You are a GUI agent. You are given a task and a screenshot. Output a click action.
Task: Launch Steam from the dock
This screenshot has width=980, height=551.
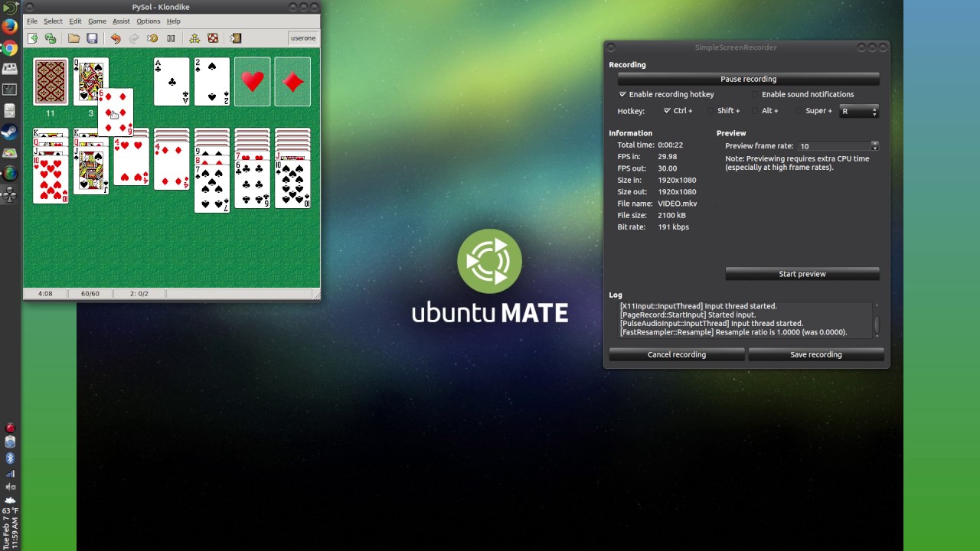[x=10, y=132]
